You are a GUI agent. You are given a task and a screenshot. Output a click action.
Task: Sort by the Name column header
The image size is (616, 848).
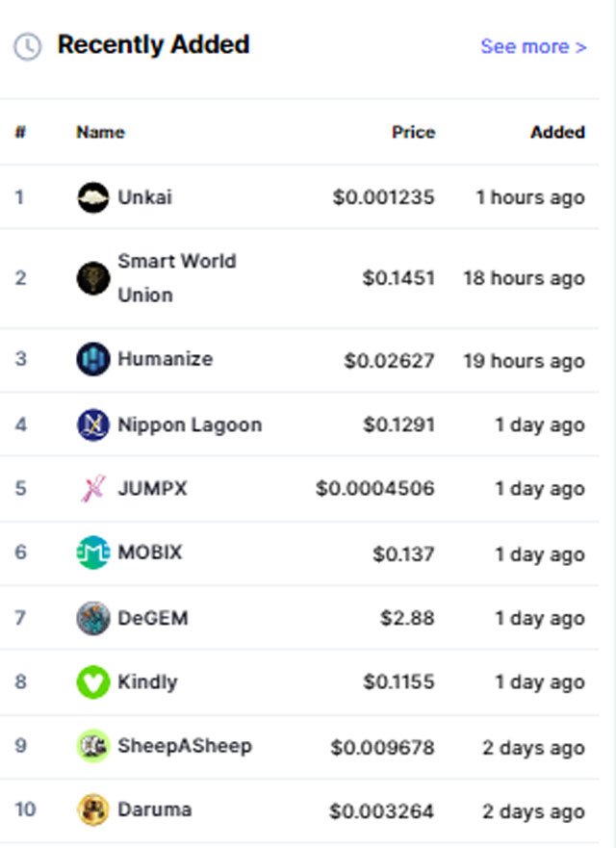tap(100, 132)
